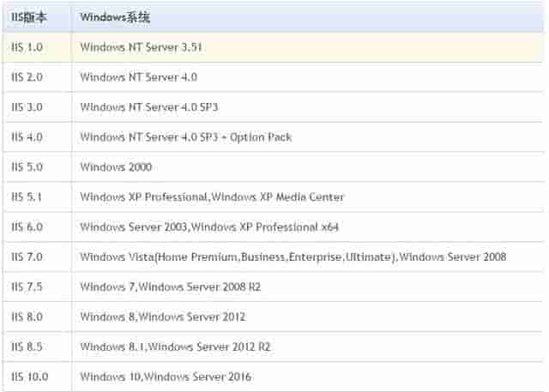The height and width of the screenshot is (392, 549).
Task: Click the Windows XP Media Center cell
Action: coord(212,197)
